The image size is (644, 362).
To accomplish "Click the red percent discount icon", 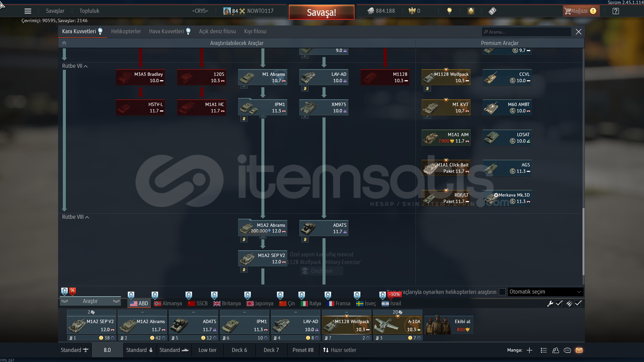I will click(x=73, y=291).
